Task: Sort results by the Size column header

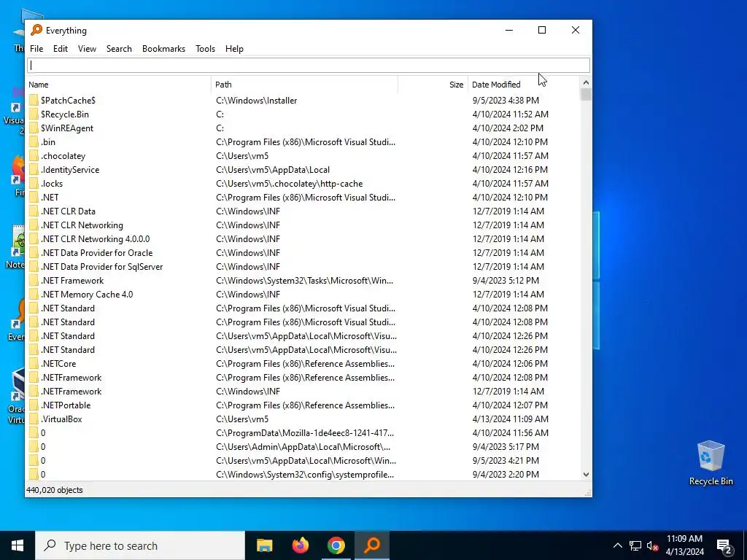Action: tap(433, 85)
